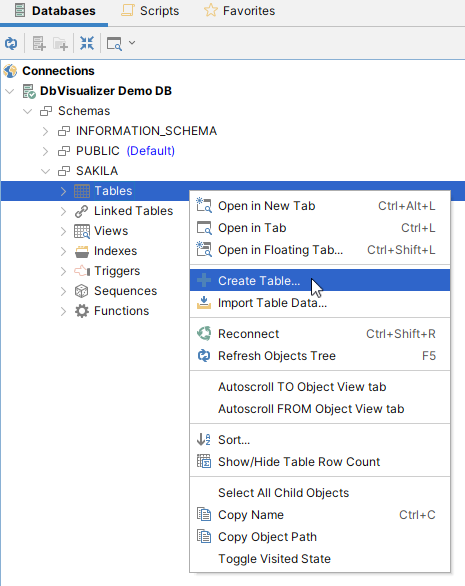Expand the Triggers node

click(63, 271)
